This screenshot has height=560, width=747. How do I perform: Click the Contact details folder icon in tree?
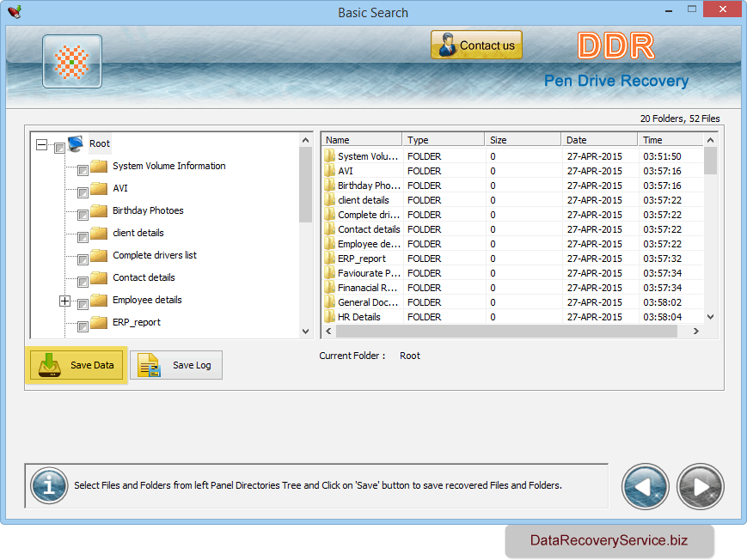(99, 277)
